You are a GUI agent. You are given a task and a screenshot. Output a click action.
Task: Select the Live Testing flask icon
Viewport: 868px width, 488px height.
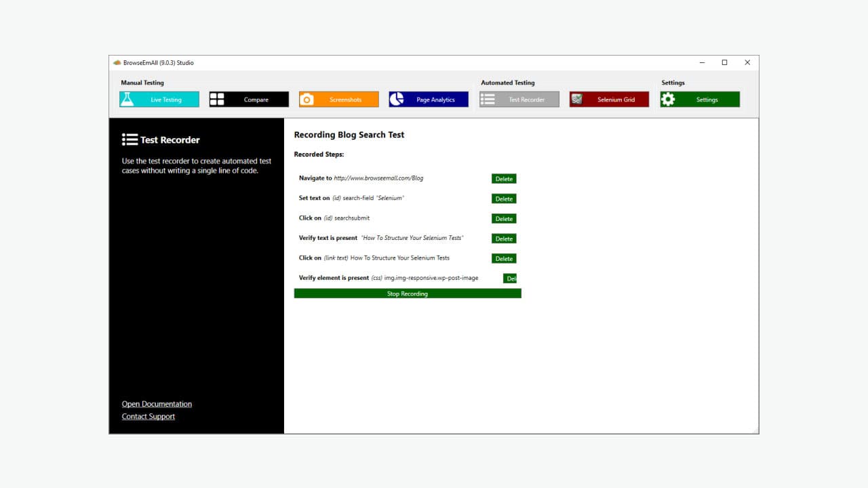(x=128, y=99)
